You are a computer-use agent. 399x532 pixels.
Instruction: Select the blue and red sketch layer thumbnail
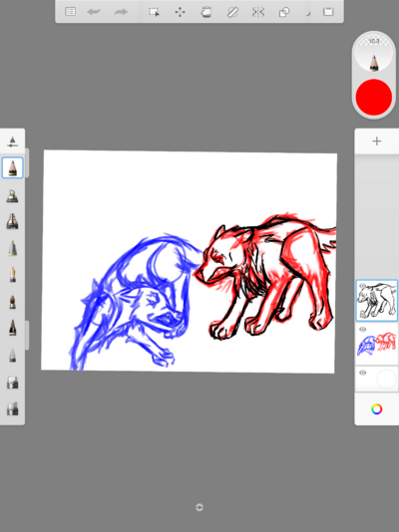click(377, 344)
